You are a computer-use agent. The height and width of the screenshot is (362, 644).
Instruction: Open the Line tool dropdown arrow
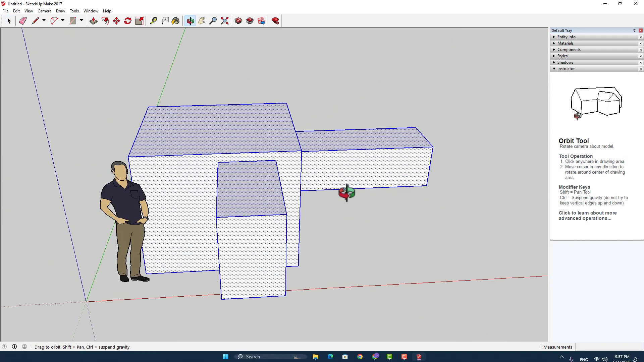(44, 20)
